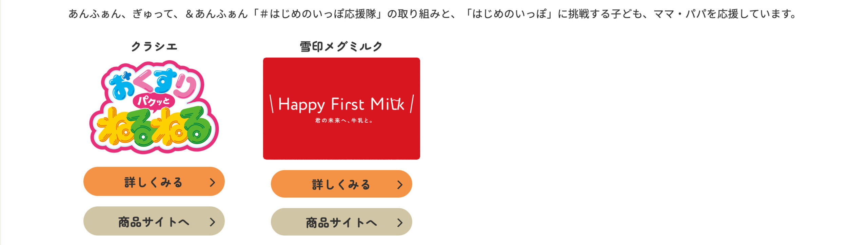
Task: Click あんふぁん at start of intro sentence
Action: click(94, 14)
